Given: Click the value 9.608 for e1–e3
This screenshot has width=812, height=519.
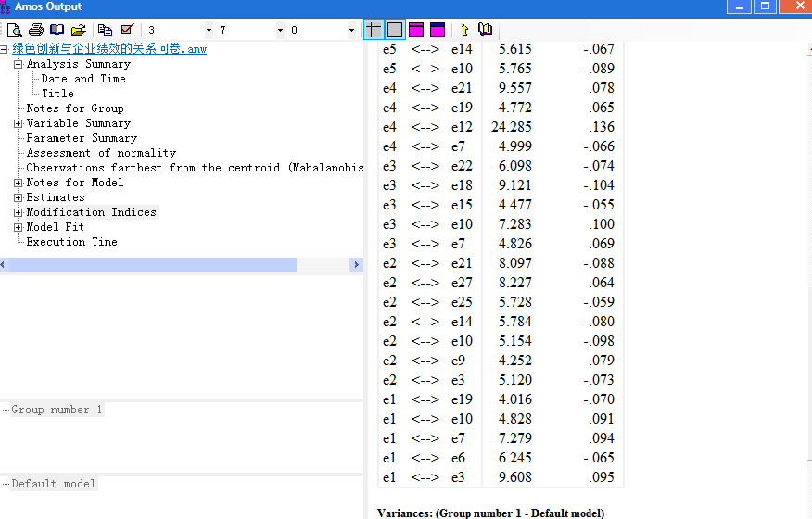Looking at the screenshot, I should 515,477.
